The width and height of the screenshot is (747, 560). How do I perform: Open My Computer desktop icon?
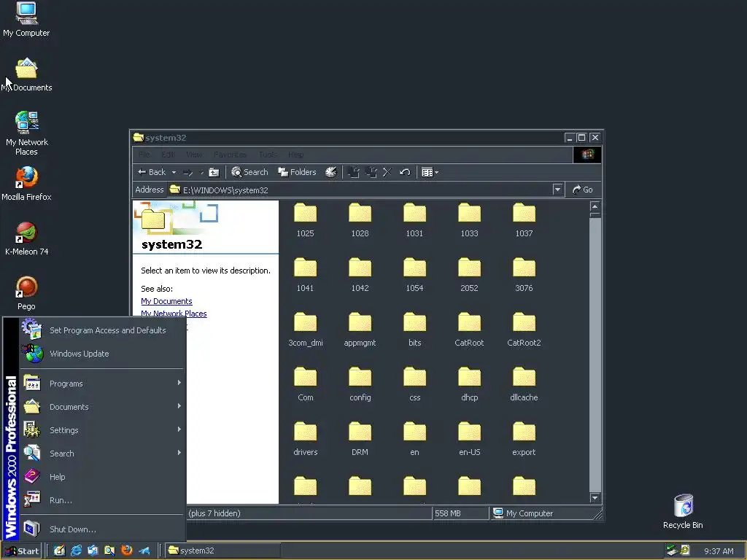pos(26,20)
